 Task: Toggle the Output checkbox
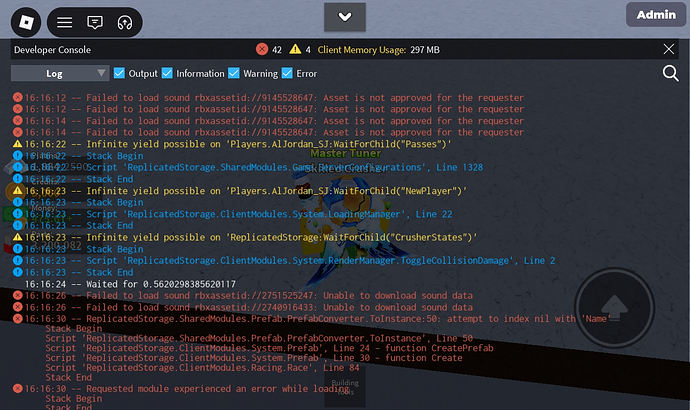(119, 73)
